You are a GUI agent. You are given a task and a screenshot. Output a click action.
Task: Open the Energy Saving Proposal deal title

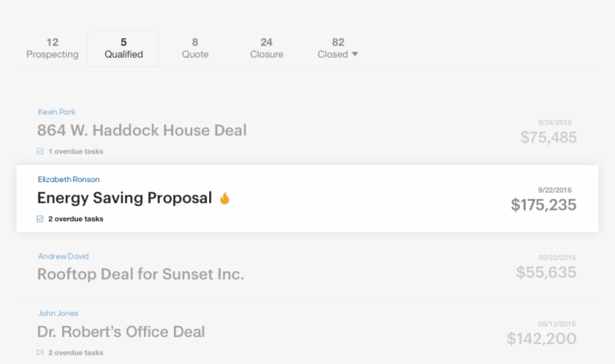point(124,198)
